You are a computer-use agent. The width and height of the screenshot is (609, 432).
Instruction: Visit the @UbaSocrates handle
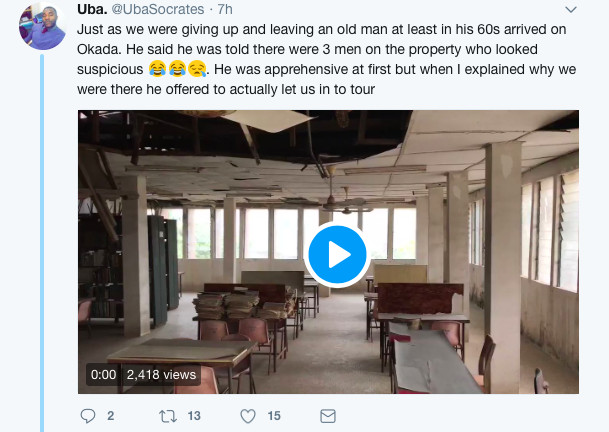160,9
